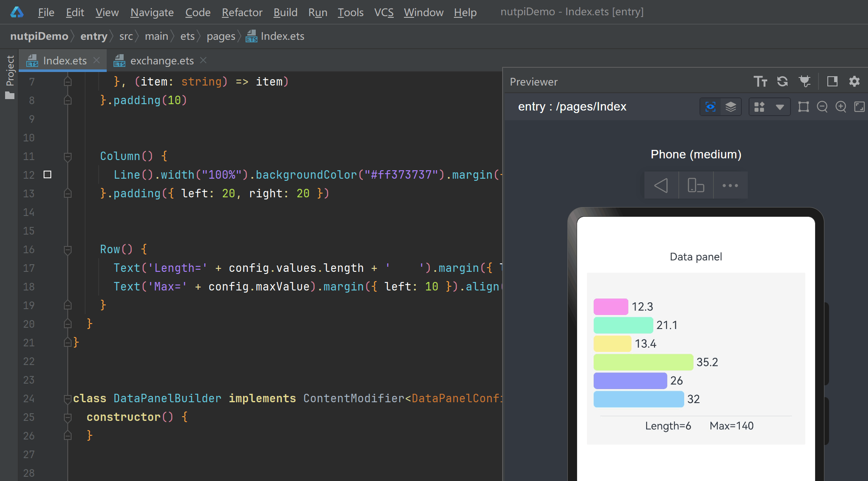Open the Refactor menu
This screenshot has width=868, height=481.
(x=242, y=12)
